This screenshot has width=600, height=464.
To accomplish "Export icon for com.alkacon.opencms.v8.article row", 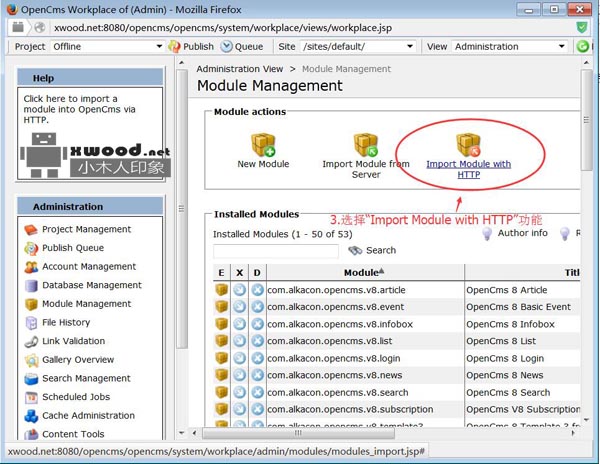I will click(x=240, y=290).
